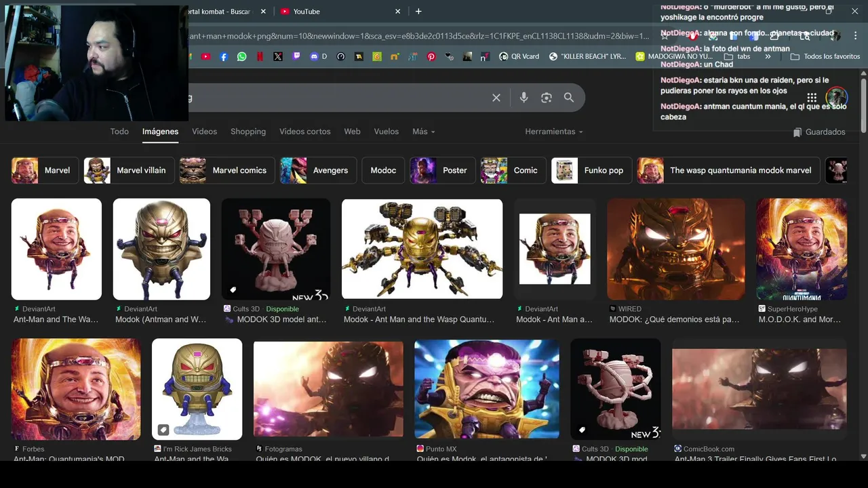Open the Forbes MODOK face thumbnail
The width and height of the screenshot is (868, 488).
pos(76,389)
